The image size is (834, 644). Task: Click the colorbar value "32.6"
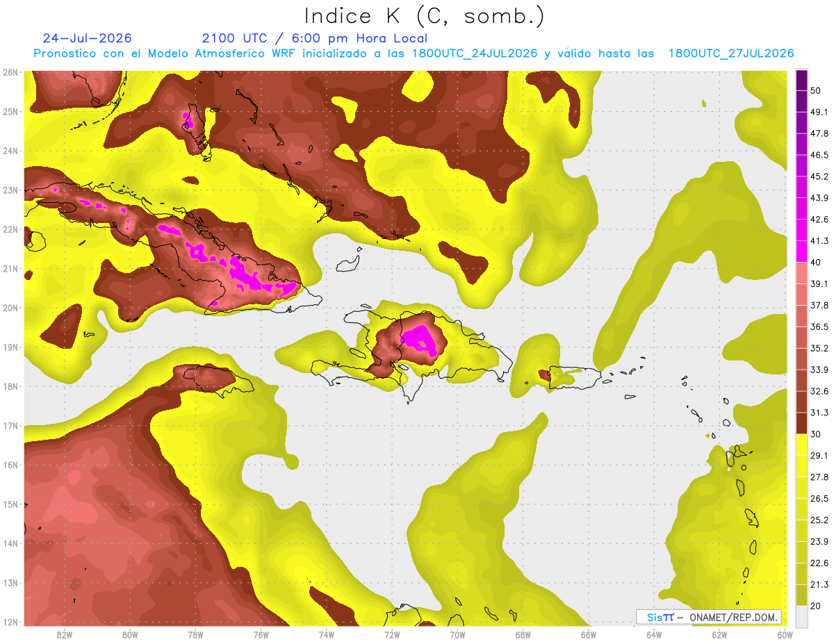(819, 392)
